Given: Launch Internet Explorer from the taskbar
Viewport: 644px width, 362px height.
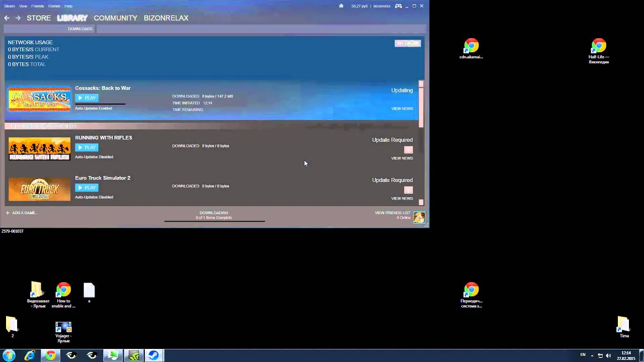Looking at the screenshot, I should (x=30, y=355).
